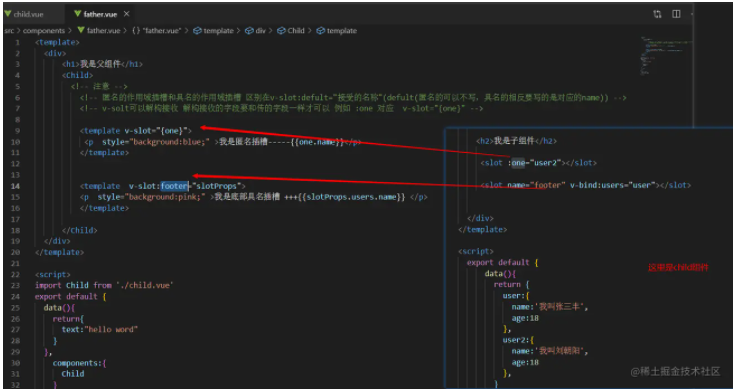Open the div breadcrumb segment
The height and width of the screenshot is (389, 736).
click(255, 31)
